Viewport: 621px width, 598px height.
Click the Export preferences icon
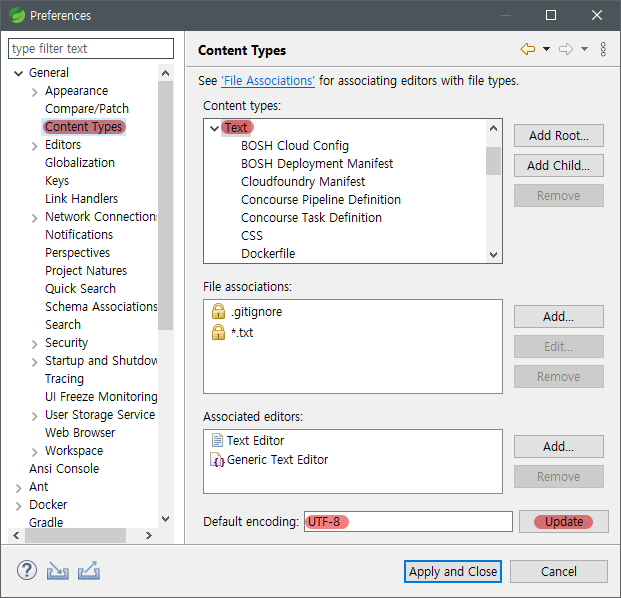click(89, 571)
